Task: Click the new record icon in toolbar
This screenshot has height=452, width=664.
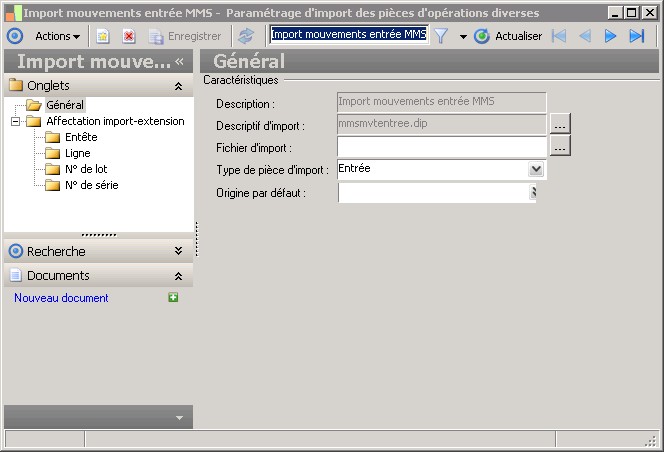Action: pyautogui.click(x=103, y=36)
